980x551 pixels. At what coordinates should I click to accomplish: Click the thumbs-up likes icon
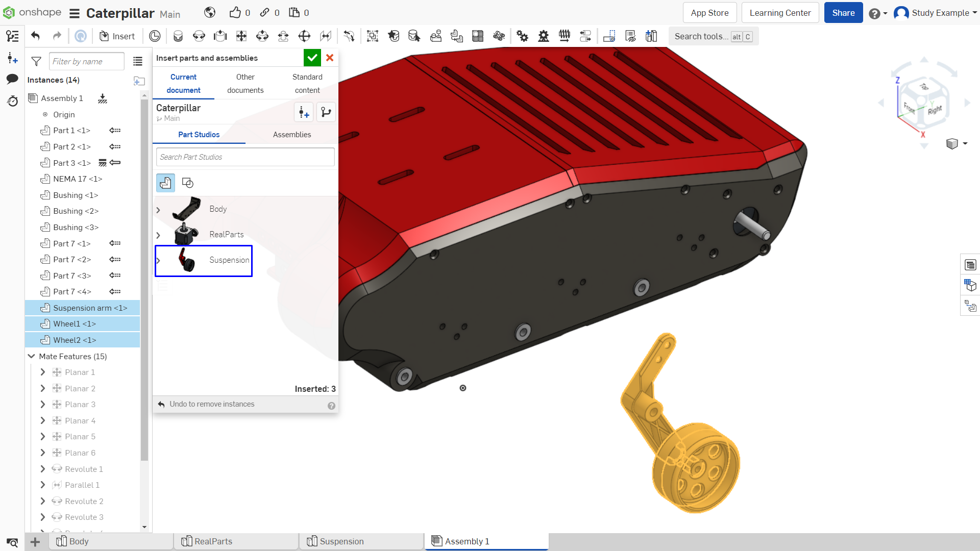click(x=235, y=12)
